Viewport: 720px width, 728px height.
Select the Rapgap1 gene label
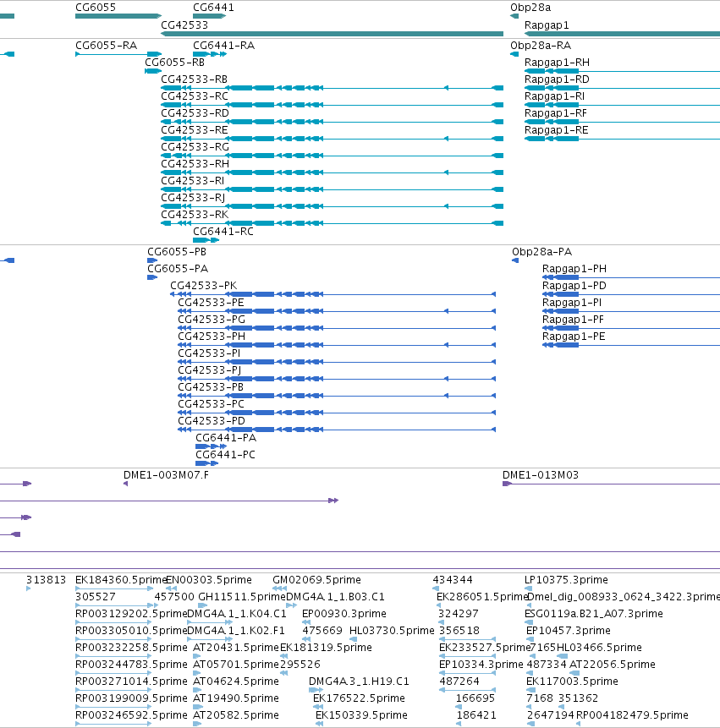click(x=547, y=25)
